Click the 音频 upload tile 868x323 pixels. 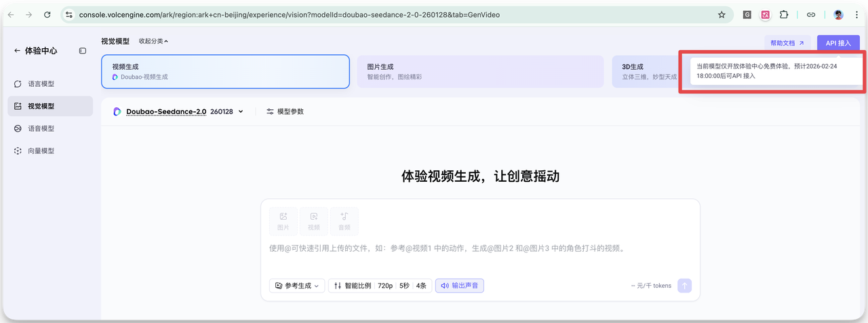[x=344, y=221]
